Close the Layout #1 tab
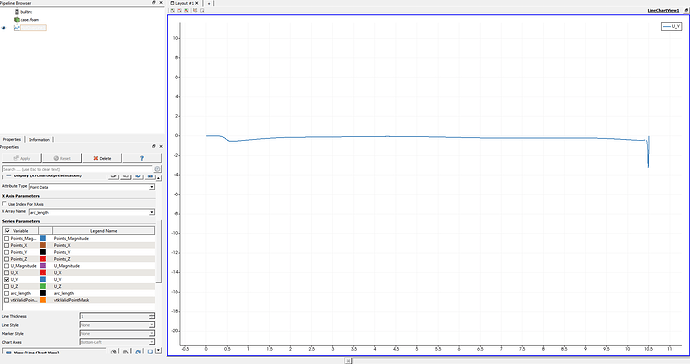Image resolution: width=690 pixels, height=364 pixels. coord(197,3)
